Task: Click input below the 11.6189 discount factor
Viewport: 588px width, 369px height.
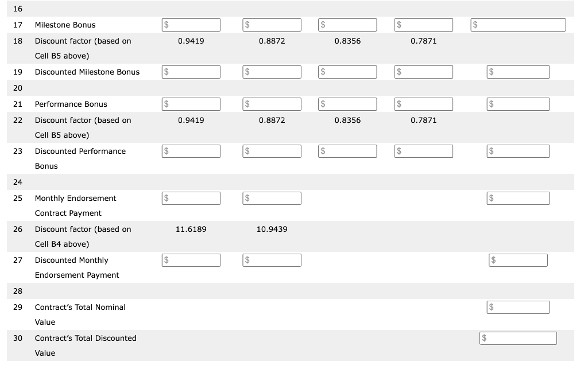Action: click(x=191, y=261)
